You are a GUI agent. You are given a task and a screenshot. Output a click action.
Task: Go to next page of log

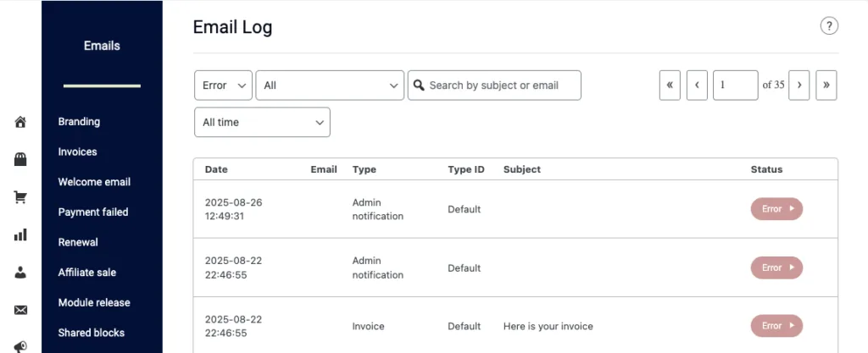(798, 85)
